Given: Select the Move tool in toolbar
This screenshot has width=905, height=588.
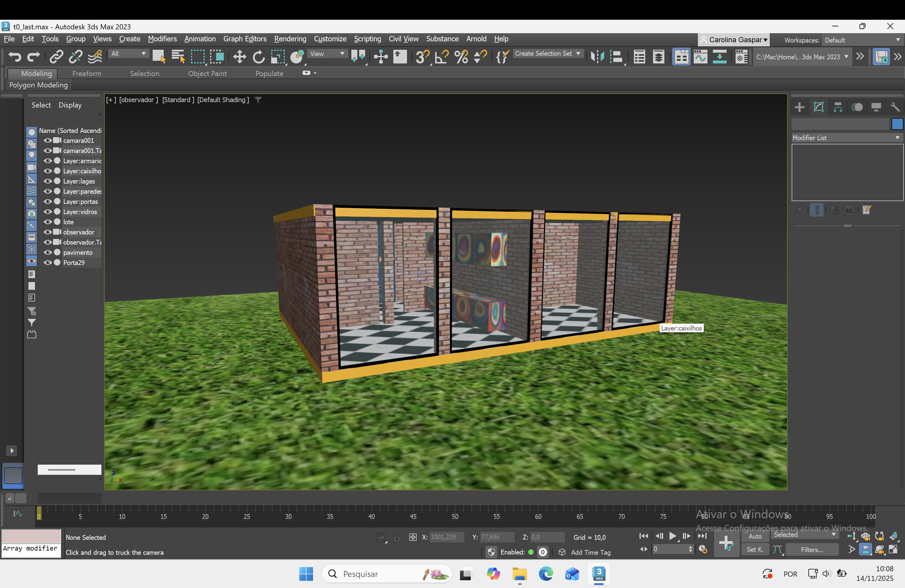Looking at the screenshot, I should click(x=239, y=57).
